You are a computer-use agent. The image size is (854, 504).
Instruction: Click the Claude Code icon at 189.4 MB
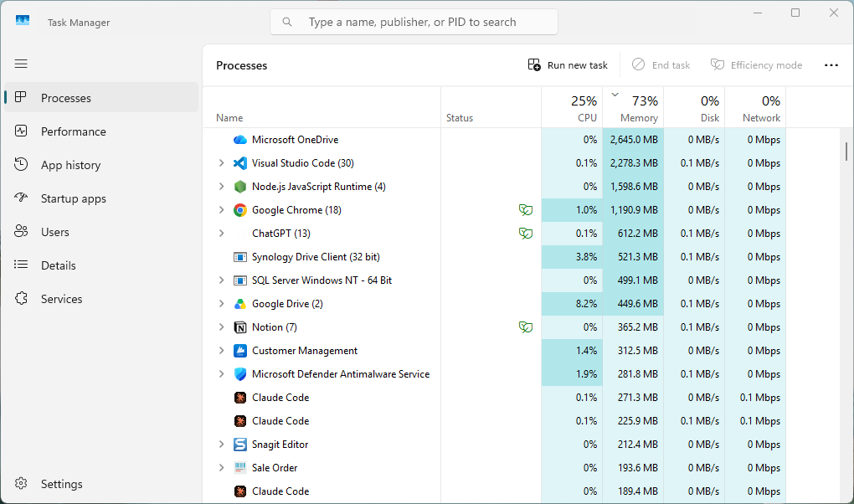pyautogui.click(x=240, y=491)
